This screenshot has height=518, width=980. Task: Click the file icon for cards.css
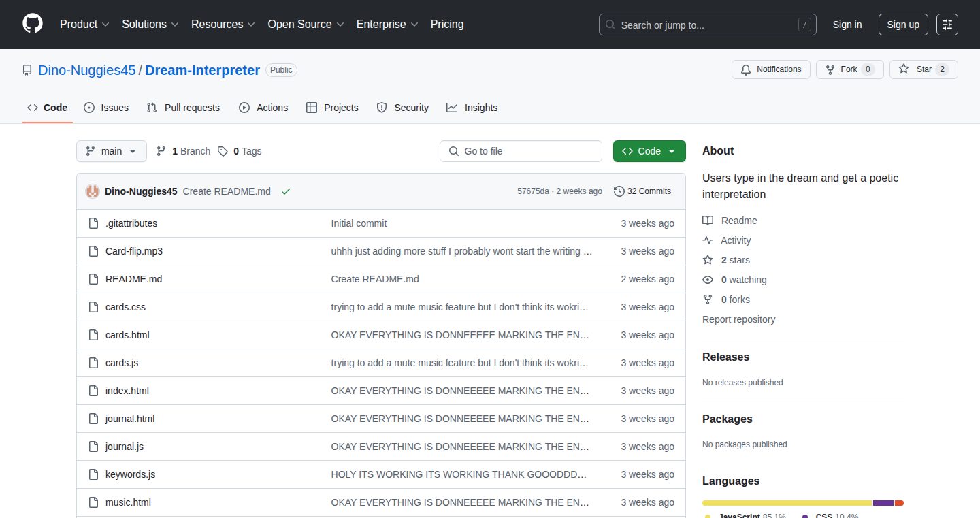click(94, 307)
